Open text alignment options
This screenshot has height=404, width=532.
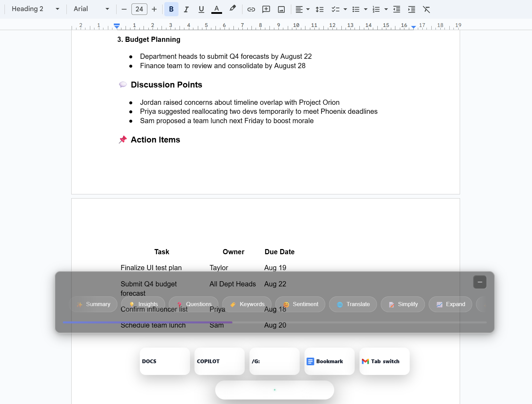(302, 9)
